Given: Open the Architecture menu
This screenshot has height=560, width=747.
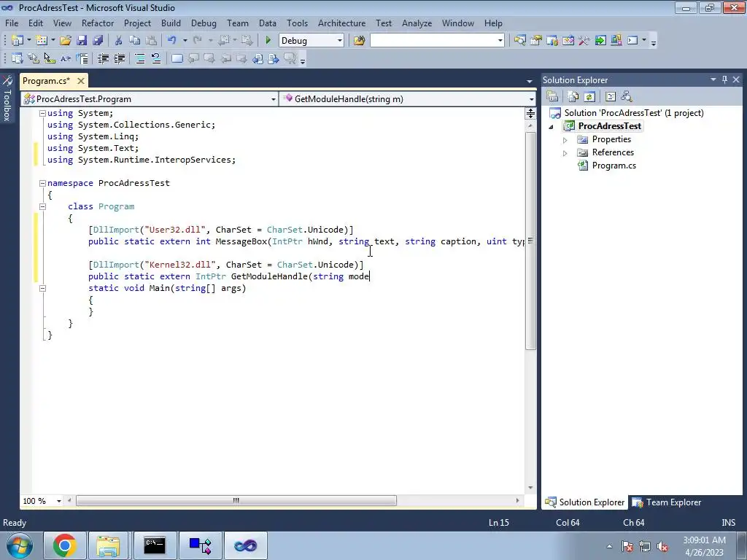Looking at the screenshot, I should point(341,23).
